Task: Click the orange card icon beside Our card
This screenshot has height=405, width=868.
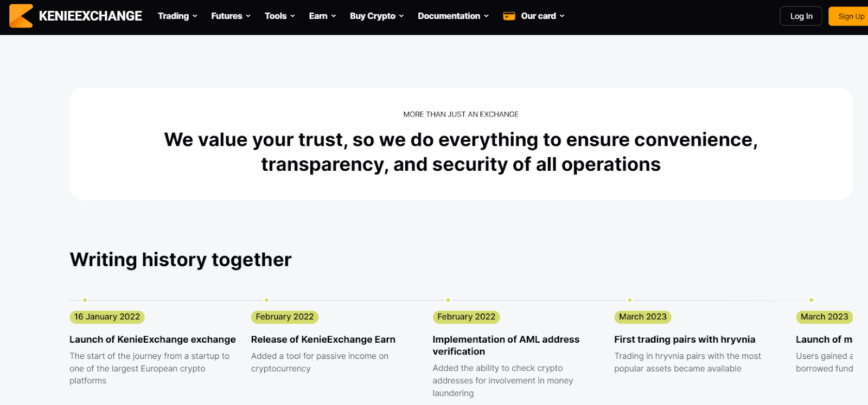Action: [x=509, y=16]
